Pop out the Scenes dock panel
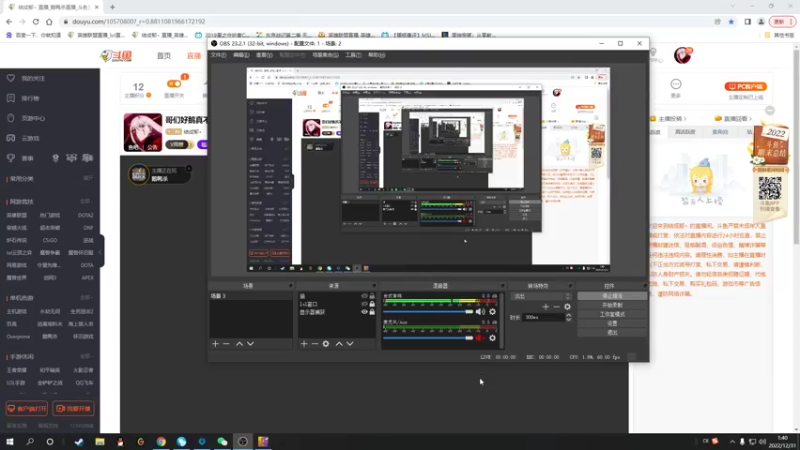Viewport: 800px width, 450px height. click(290, 286)
